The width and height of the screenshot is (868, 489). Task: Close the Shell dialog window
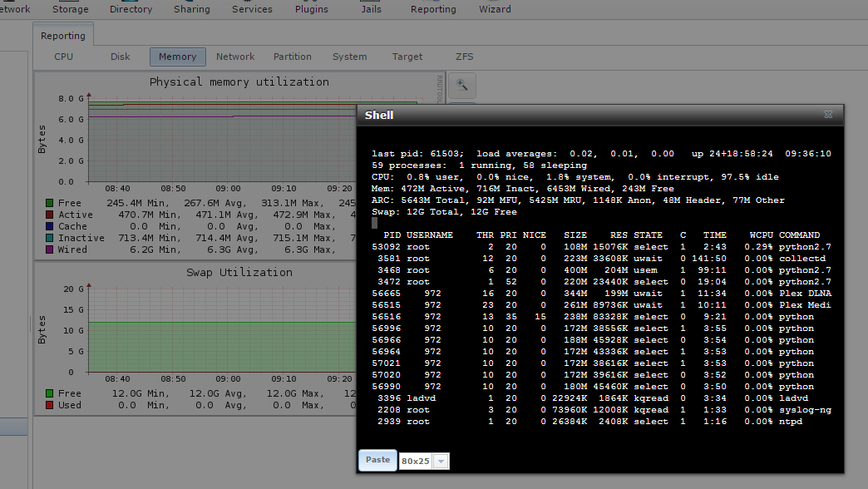pos(828,115)
